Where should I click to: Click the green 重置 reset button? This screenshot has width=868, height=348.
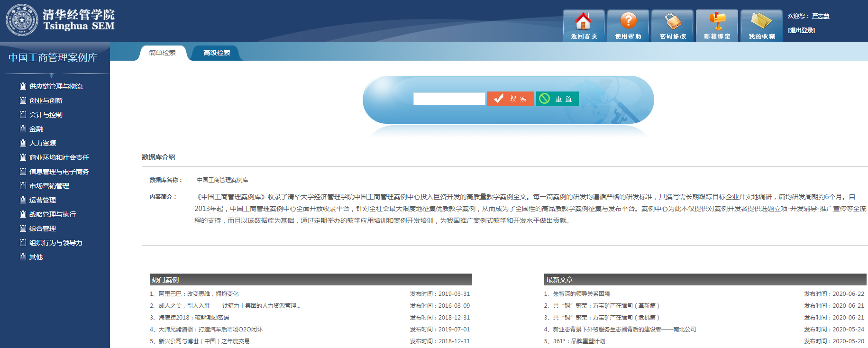pyautogui.click(x=557, y=99)
